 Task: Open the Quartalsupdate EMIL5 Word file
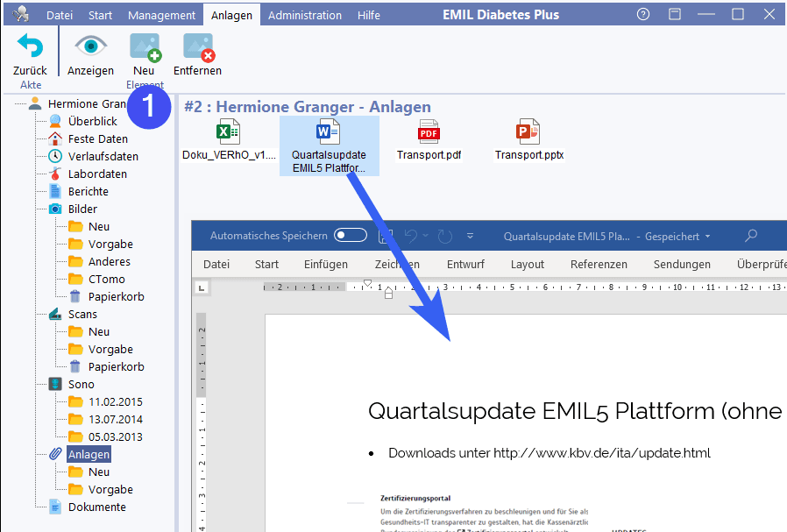click(x=329, y=133)
